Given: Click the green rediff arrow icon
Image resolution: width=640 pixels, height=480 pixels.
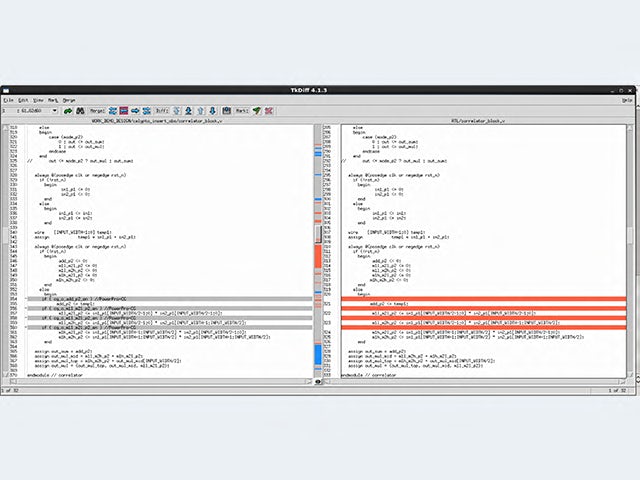Looking at the screenshot, I should [68, 111].
